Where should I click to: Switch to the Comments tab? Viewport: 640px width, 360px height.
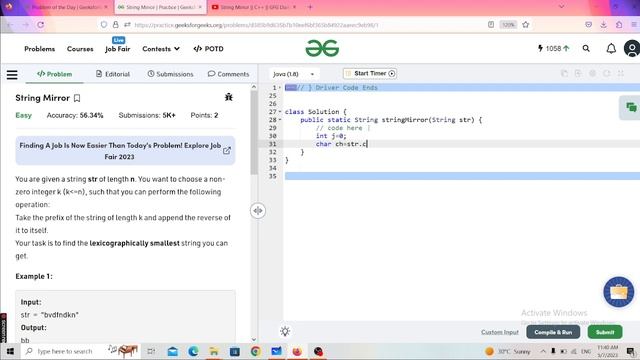(228, 74)
